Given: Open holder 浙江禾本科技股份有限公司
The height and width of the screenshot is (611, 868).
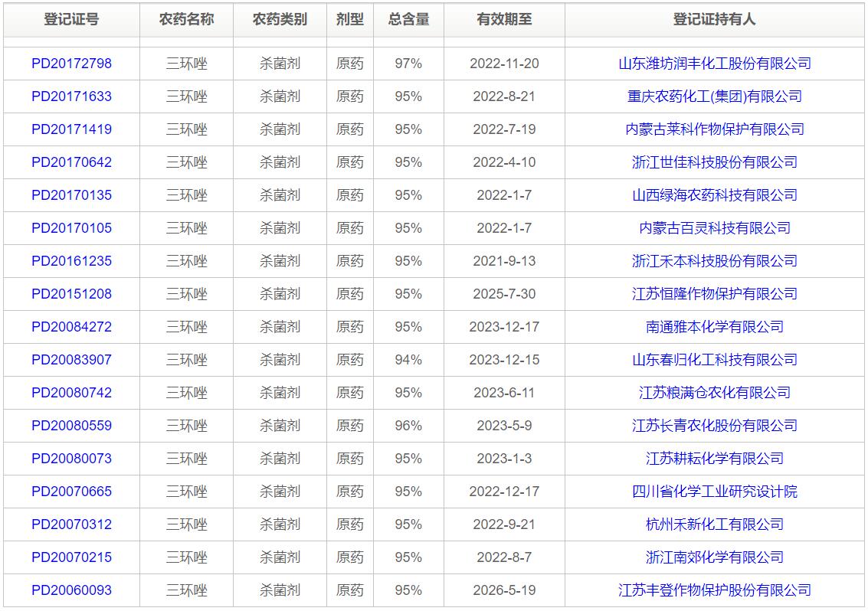Looking at the screenshot, I should coord(714,261).
